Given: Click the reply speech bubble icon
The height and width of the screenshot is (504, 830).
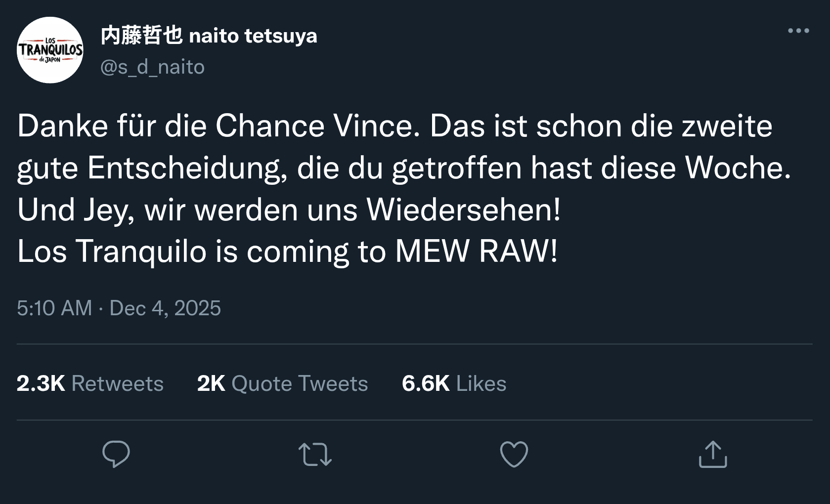Looking at the screenshot, I should 116,454.
